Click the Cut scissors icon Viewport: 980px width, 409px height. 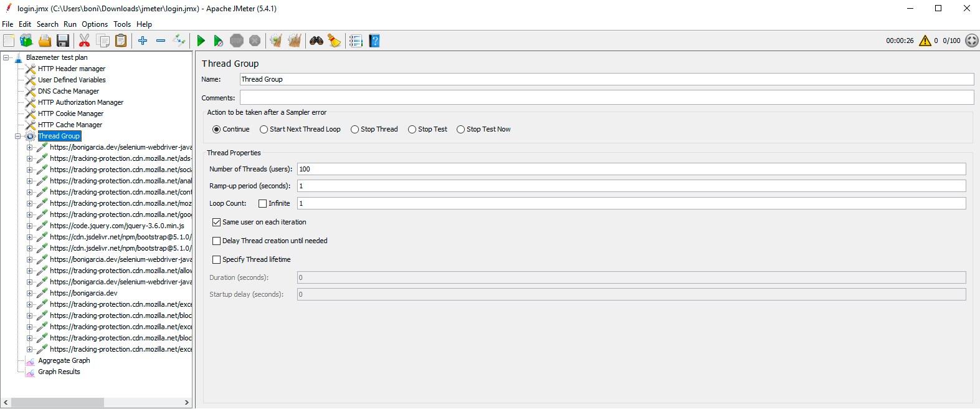84,41
